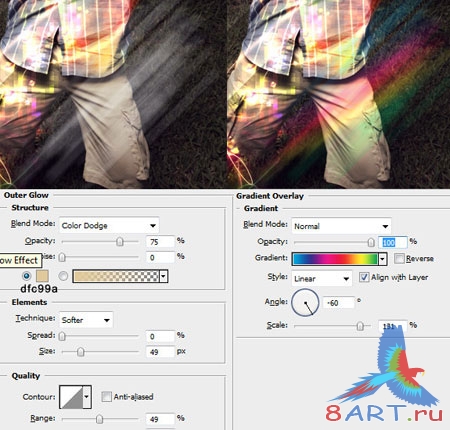This screenshot has height=430, width=450.
Task: Enable the Anti-aliased checkbox
Action: pos(106,396)
